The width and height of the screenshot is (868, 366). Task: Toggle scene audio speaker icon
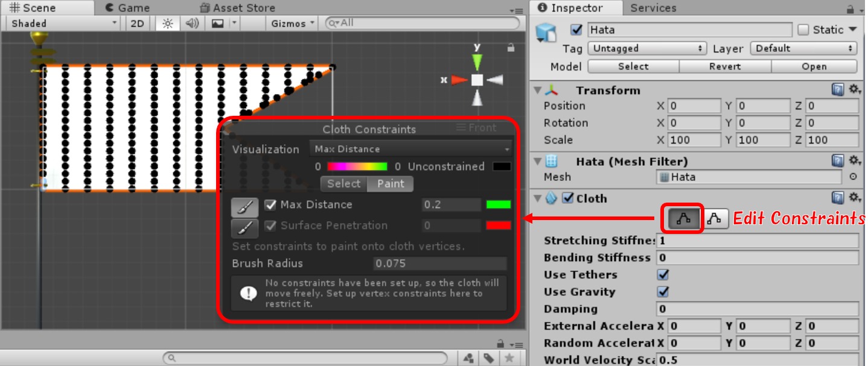coord(192,24)
